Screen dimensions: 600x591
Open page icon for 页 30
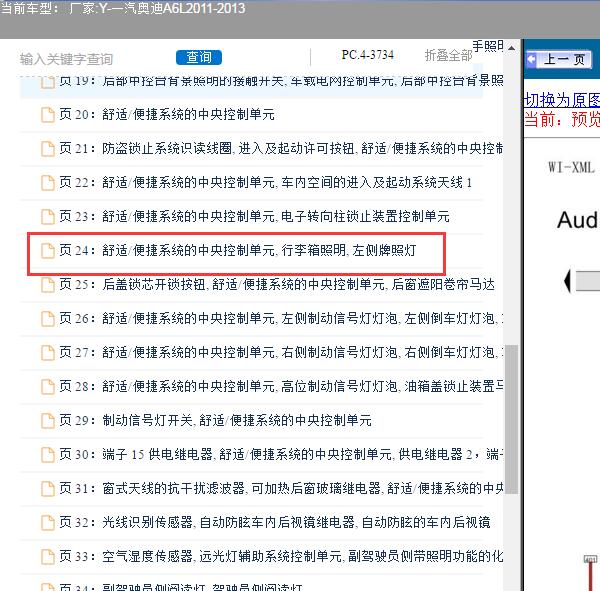point(48,455)
